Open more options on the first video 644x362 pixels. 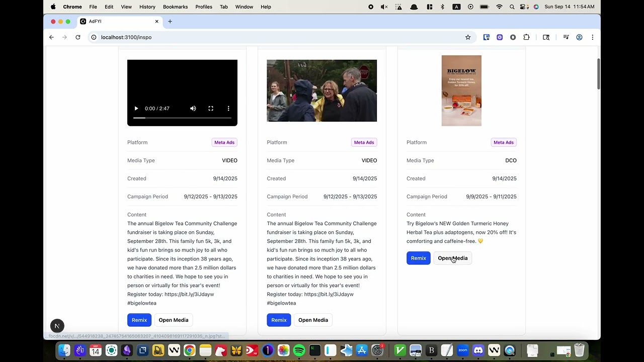tap(228, 109)
